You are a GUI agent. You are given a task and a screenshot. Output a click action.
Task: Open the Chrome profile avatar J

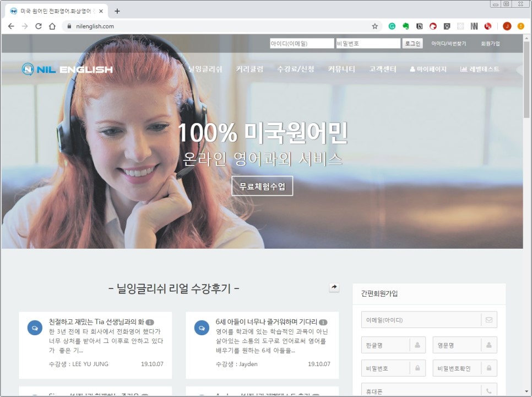coord(507,26)
